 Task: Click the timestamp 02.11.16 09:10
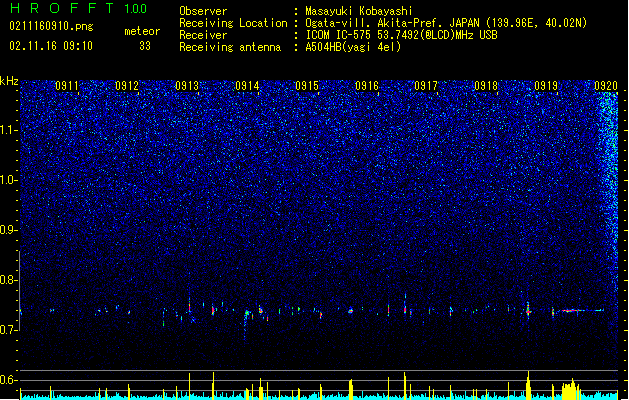click(51, 46)
